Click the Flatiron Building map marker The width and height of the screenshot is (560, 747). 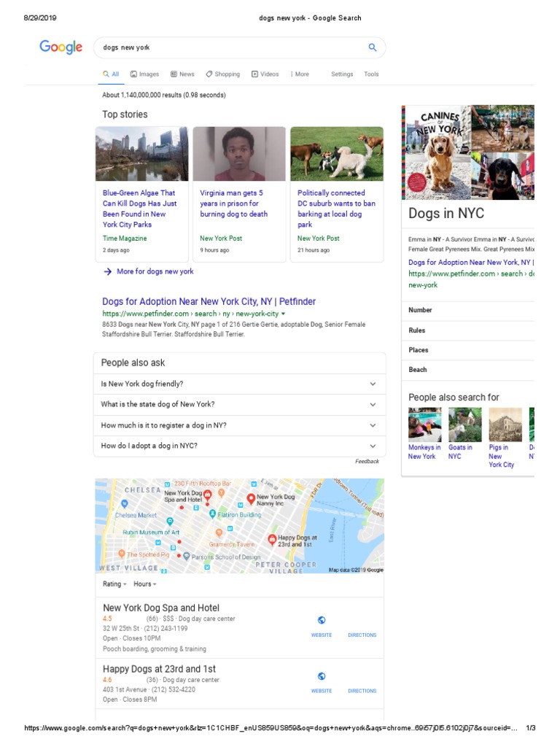pyautogui.click(x=213, y=514)
